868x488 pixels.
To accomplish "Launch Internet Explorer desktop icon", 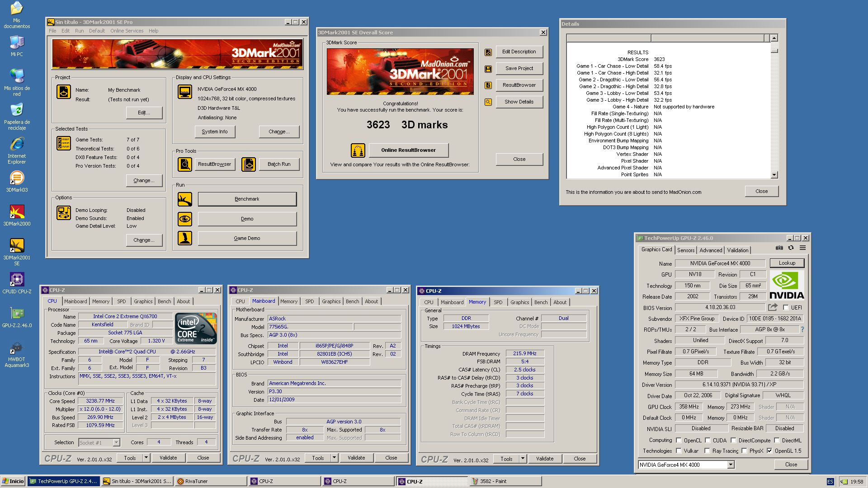I will (17, 150).
